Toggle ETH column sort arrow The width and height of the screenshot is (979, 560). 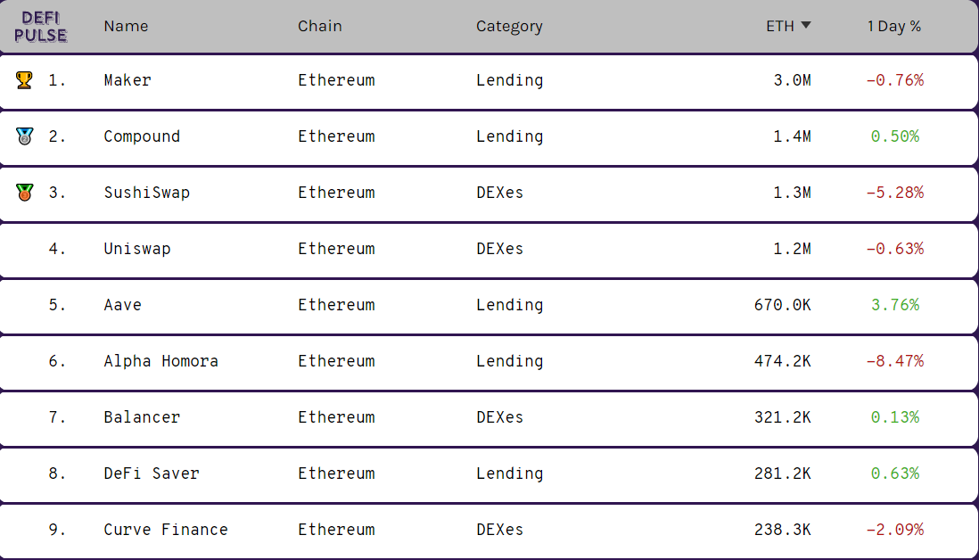click(806, 26)
